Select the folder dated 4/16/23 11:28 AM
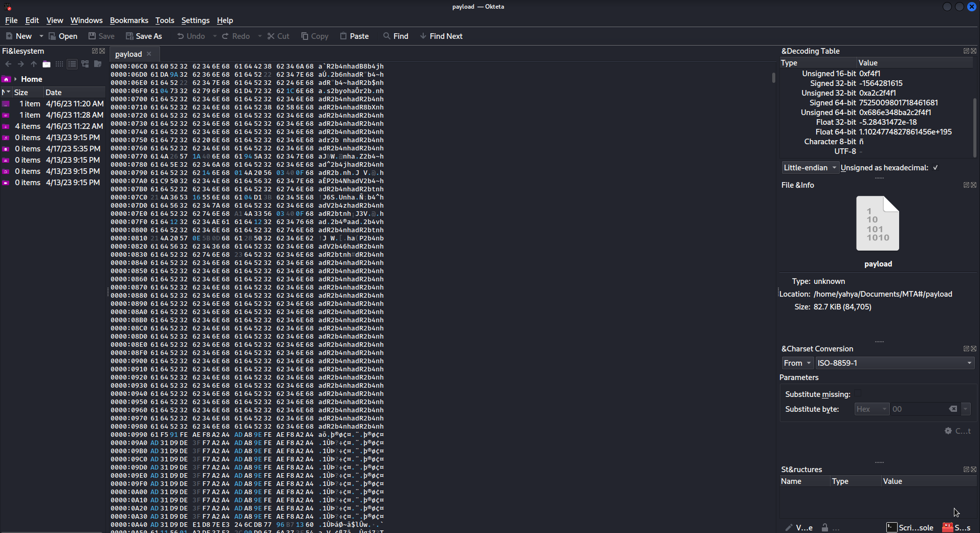 click(53, 115)
